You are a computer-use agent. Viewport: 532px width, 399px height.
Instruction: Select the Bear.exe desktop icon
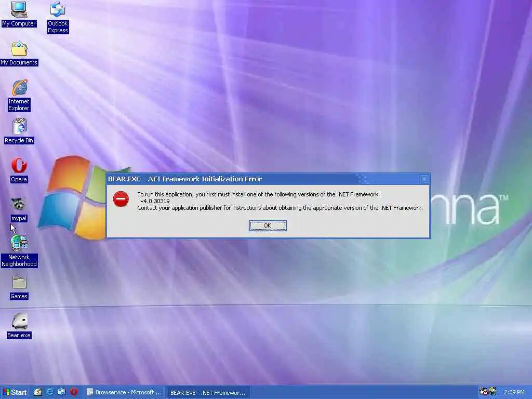click(x=19, y=326)
